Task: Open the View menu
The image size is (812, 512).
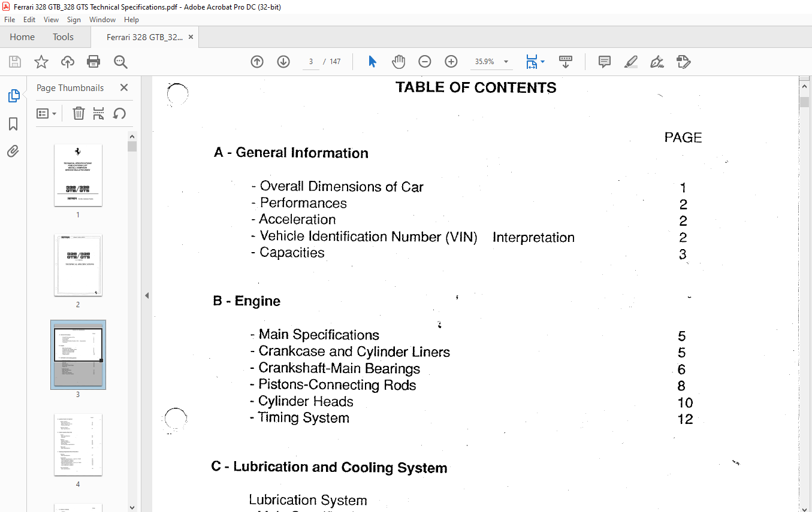Action: (x=52, y=20)
